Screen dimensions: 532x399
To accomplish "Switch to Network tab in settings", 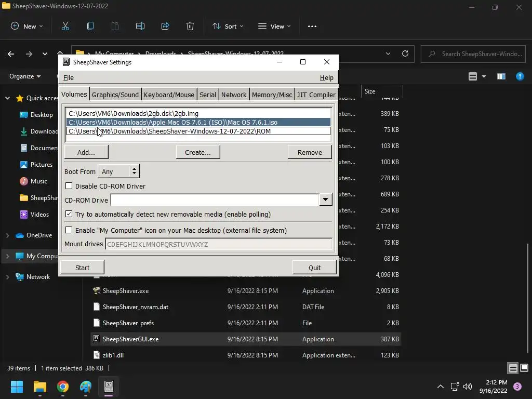I will click(x=234, y=95).
